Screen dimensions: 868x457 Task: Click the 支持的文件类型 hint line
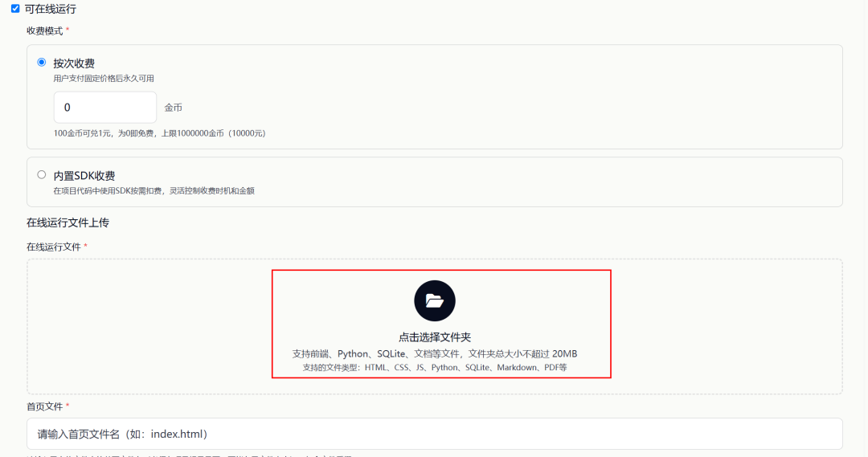click(435, 367)
